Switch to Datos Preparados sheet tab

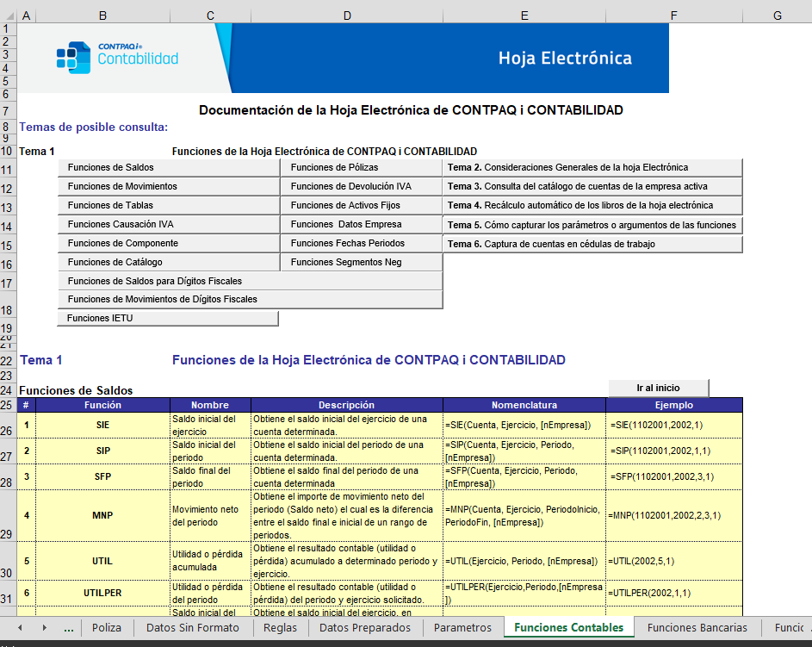pyautogui.click(x=365, y=628)
